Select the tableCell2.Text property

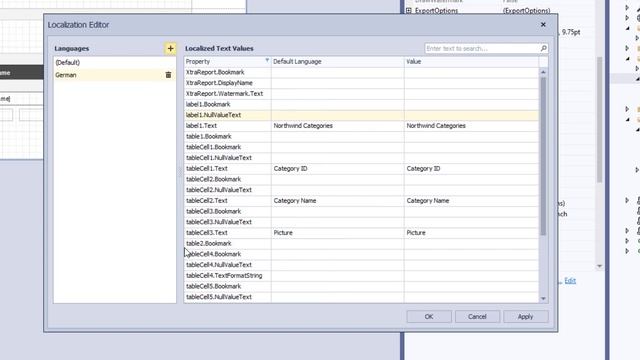pos(227,200)
